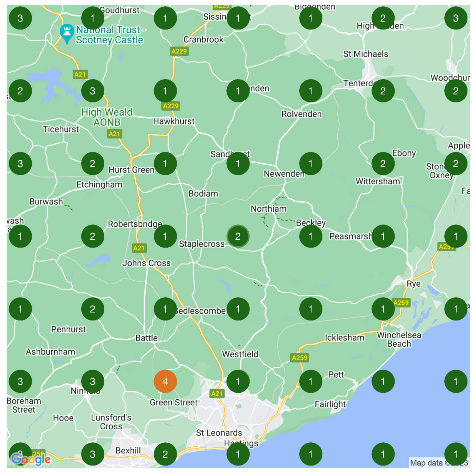This screenshot has height=473, width=476.
Task: Click the marker showing 1 over the sea
Action: pyautogui.click(x=456, y=381)
